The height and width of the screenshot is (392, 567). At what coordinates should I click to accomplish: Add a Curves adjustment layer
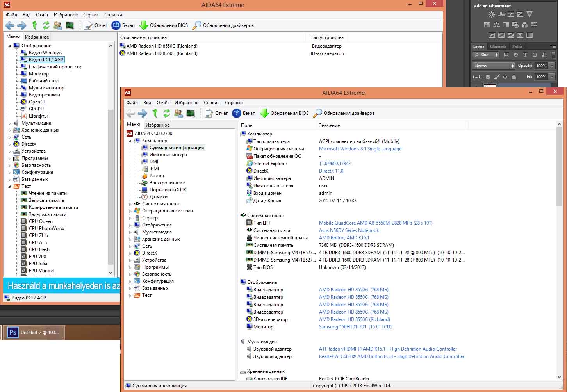pos(511,14)
